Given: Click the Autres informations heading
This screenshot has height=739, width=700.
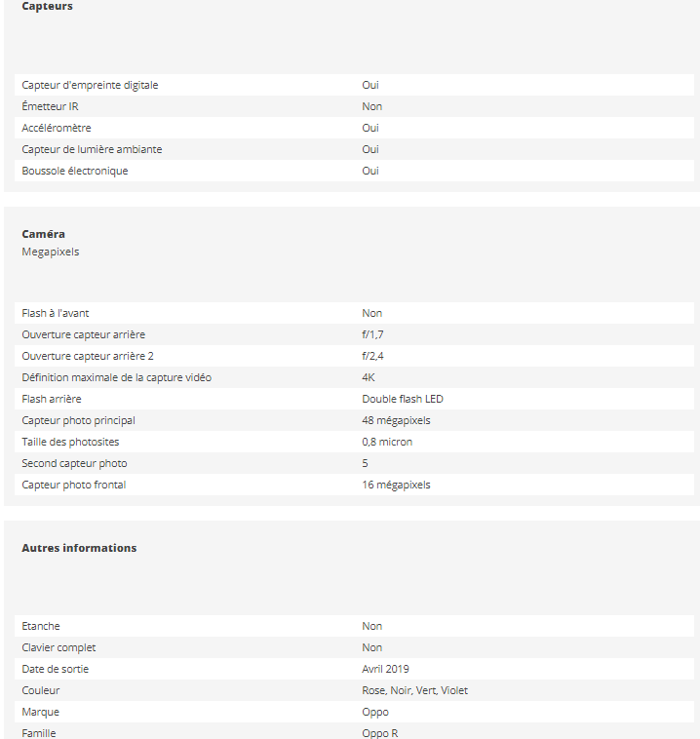Looking at the screenshot, I should 79,548.
